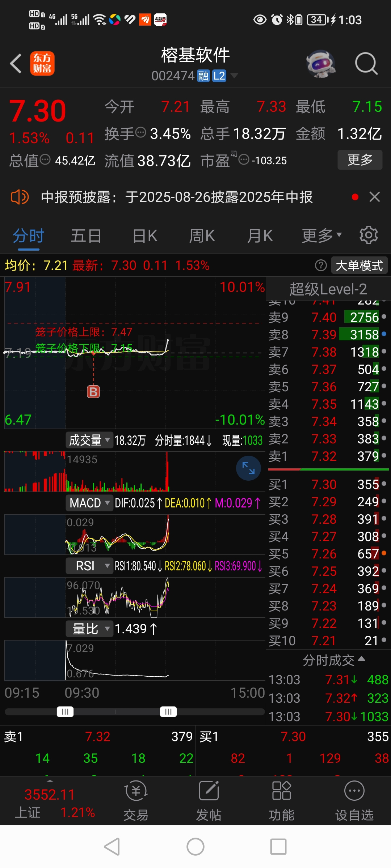391x868 pixels.
Task: Tap the 笼子价格上限 7.47 label
Action: pos(84,332)
